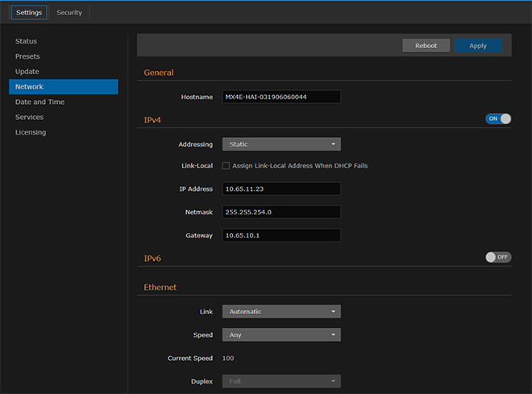Click the Reboot button

[426, 46]
